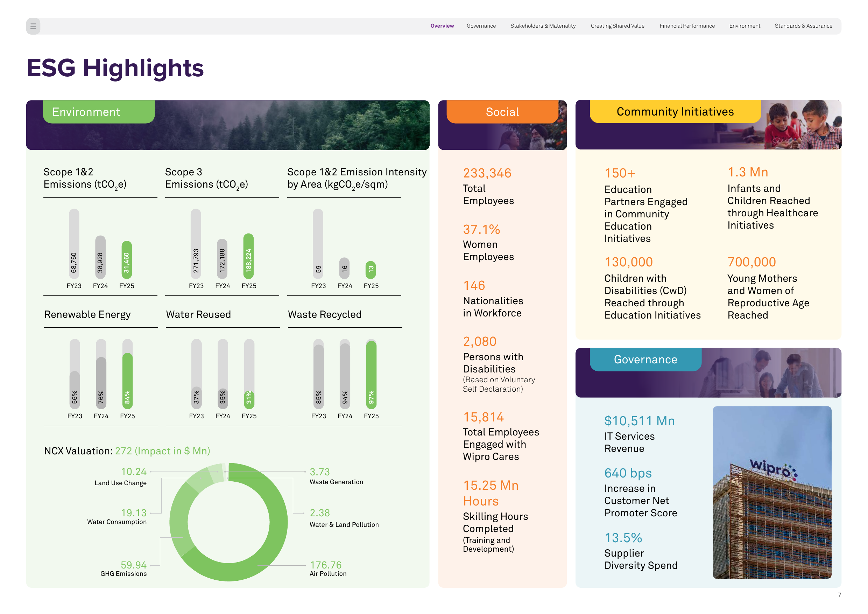Click '15,814' Wipro Cares figure
Image resolution: width=868 pixels, height=614 pixels.
(483, 417)
